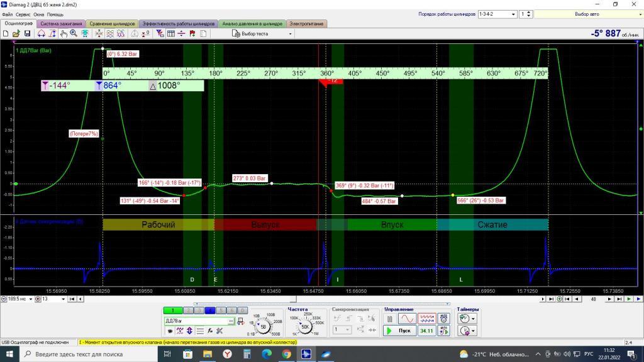The height and width of the screenshot is (362, 644).
Task: Toggle channel 6 button
Action: tap(231, 310)
